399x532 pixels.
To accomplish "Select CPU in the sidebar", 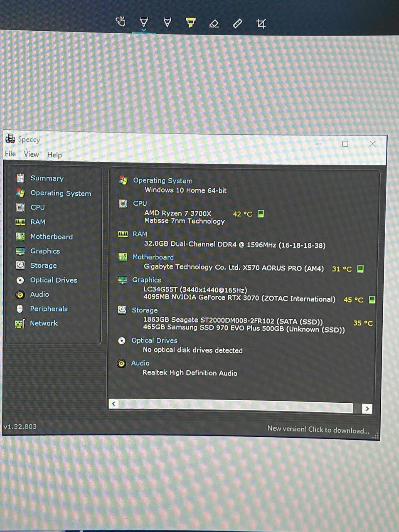I will tap(37, 207).
